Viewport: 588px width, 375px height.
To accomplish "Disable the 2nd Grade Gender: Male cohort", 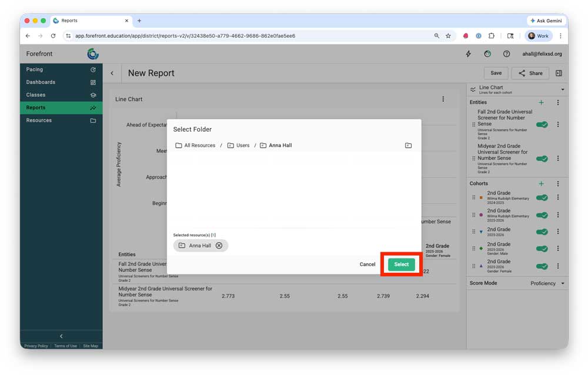I will pyautogui.click(x=542, y=249).
